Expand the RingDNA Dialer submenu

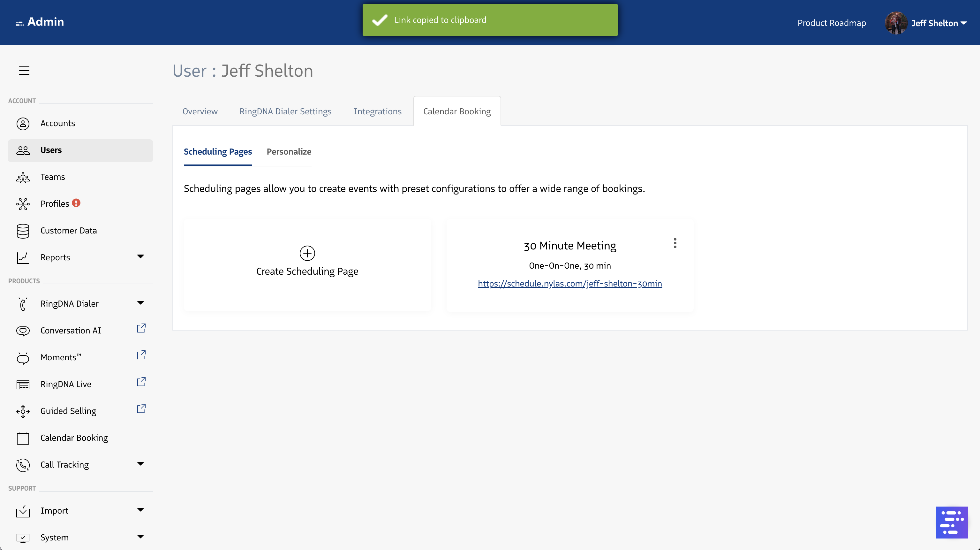pos(140,303)
